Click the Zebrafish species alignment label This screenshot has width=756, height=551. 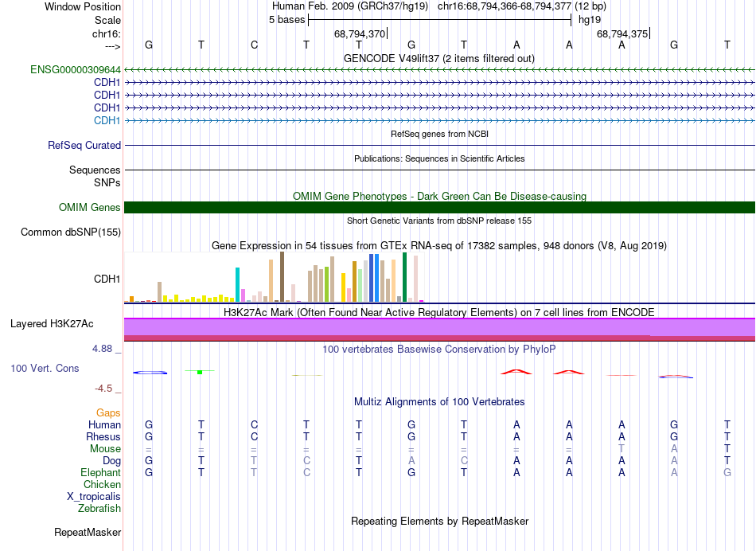tap(99, 509)
